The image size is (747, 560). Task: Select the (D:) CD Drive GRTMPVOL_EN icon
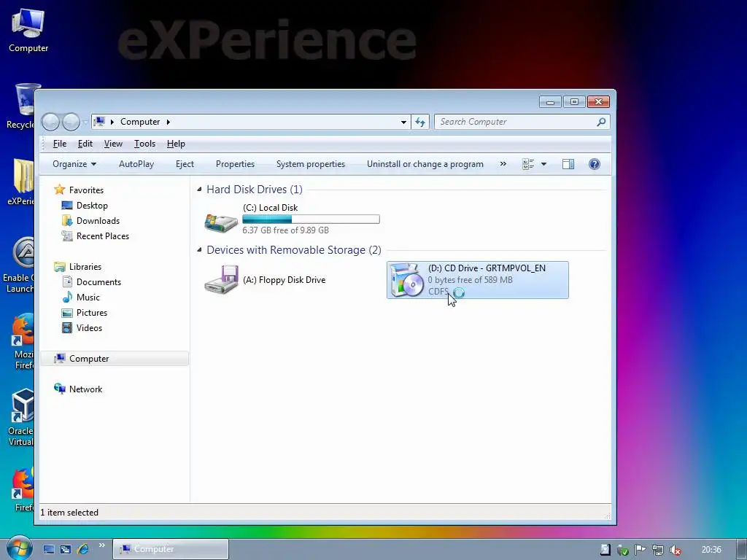click(x=406, y=280)
